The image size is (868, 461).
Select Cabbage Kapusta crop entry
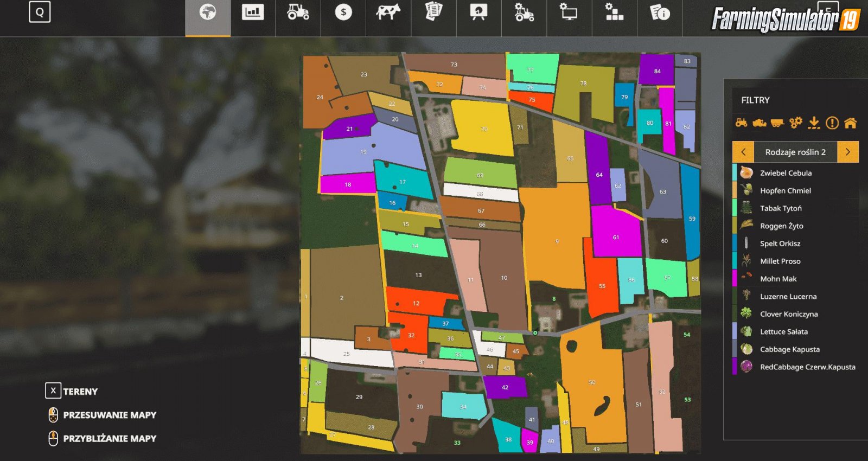(x=795, y=349)
